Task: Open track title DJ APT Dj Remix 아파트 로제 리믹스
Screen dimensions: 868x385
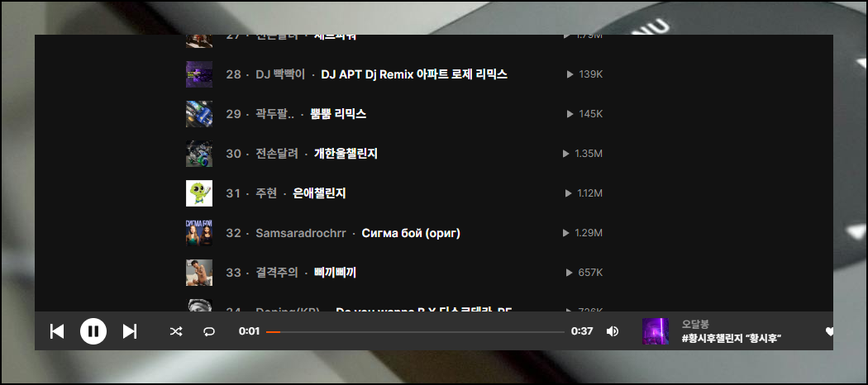Action: tap(414, 74)
